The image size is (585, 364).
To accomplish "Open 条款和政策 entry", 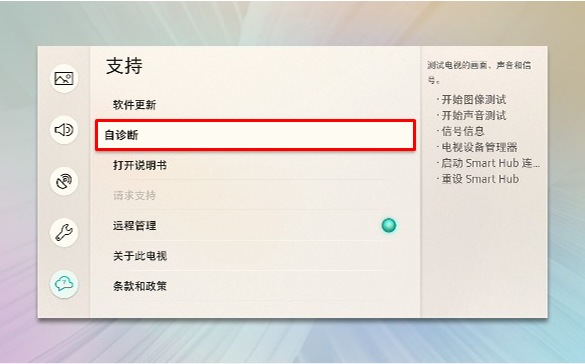I will point(140,286).
